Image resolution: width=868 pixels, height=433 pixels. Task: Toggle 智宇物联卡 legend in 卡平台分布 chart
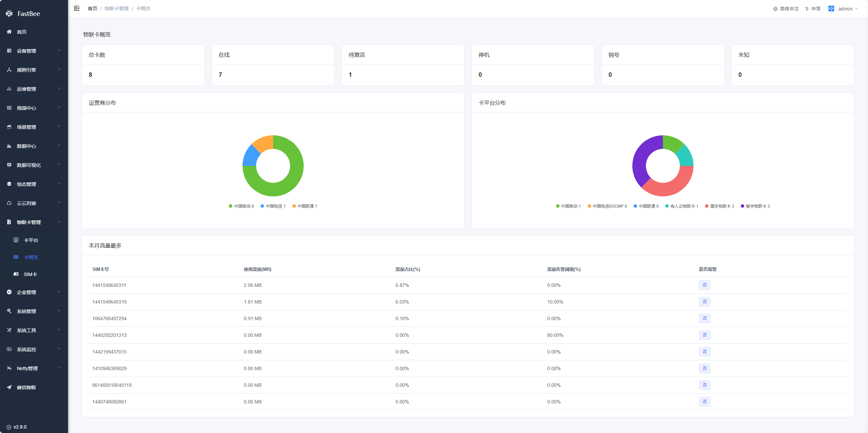click(x=755, y=206)
